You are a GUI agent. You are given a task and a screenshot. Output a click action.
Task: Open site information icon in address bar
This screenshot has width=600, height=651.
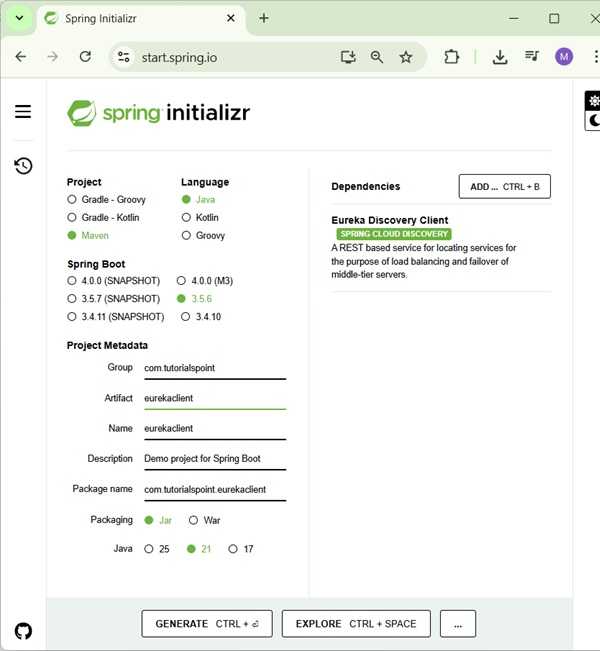[123, 57]
